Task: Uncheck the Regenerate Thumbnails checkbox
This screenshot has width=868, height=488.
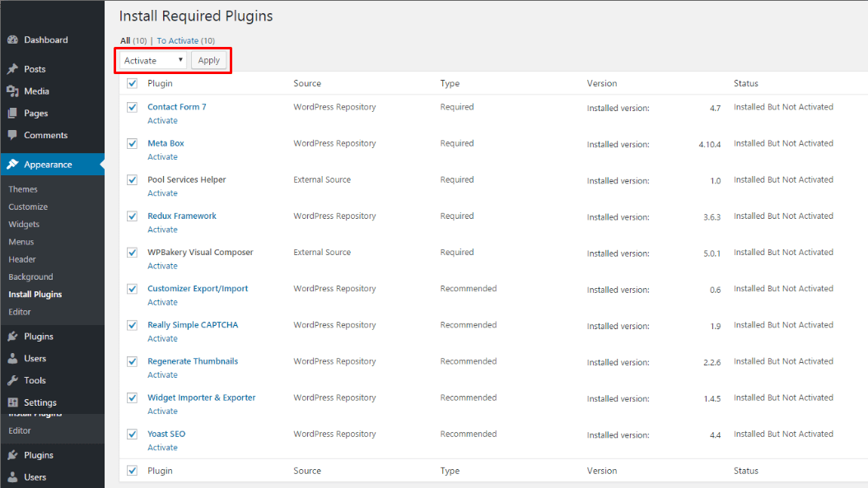Action: coord(133,362)
